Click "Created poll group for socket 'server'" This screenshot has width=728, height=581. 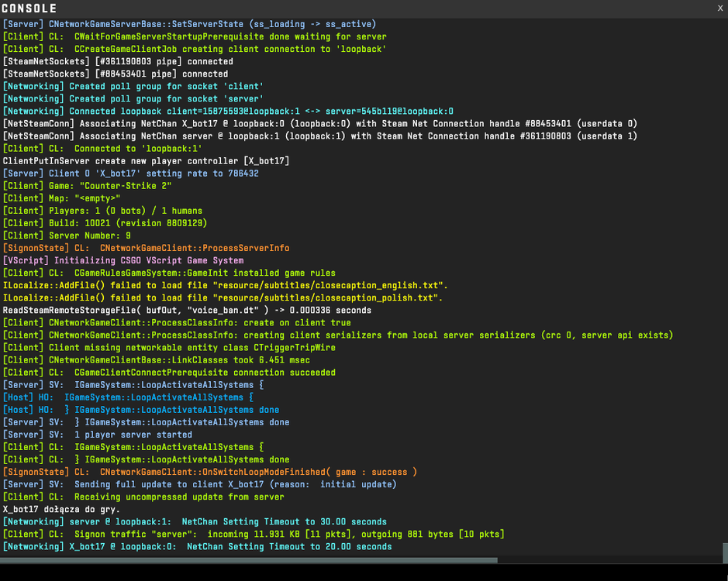click(133, 99)
